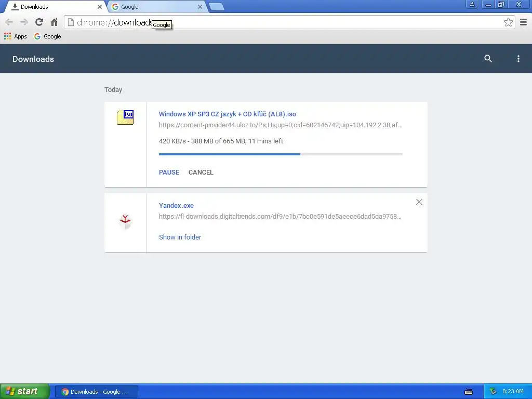This screenshot has width=532, height=399.
Task: Focus the chrome://downloads address bar
Action: coord(288,22)
